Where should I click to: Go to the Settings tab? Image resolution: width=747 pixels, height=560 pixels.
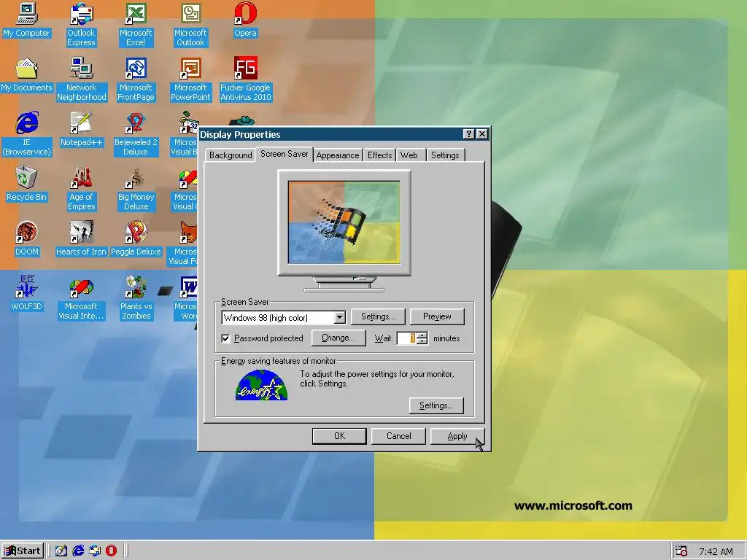pos(445,155)
